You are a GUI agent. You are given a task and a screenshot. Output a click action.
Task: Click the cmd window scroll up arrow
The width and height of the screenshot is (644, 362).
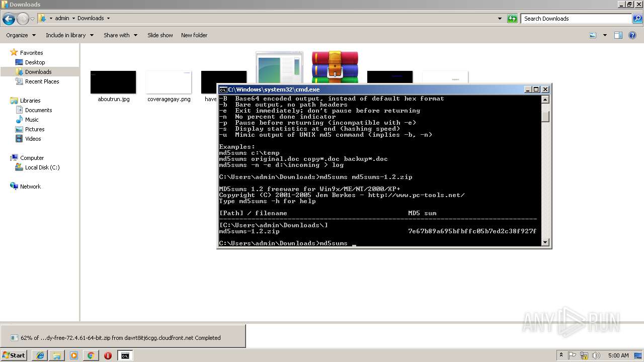tap(545, 100)
